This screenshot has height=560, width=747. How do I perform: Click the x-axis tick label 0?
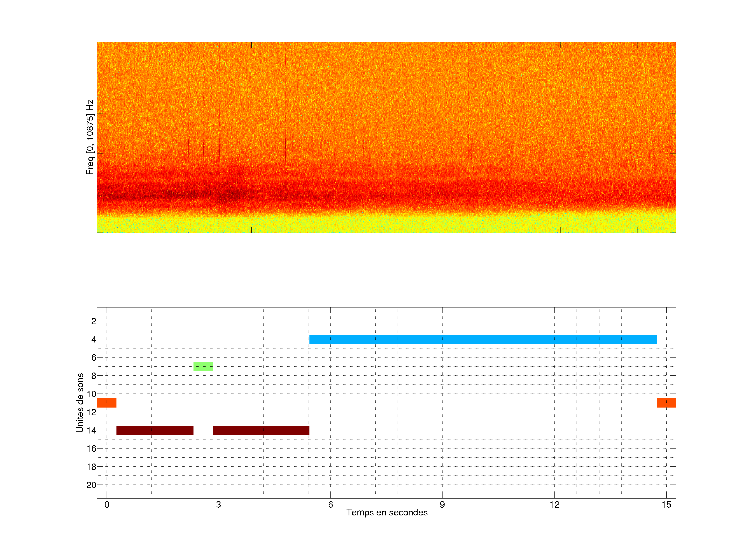coord(107,505)
